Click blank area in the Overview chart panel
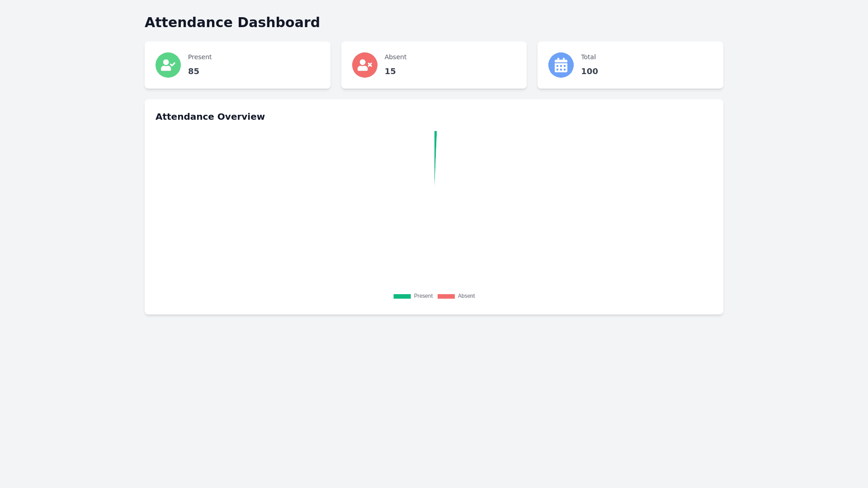This screenshot has height=488, width=868. pyautogui.click(x=588, y=212)
